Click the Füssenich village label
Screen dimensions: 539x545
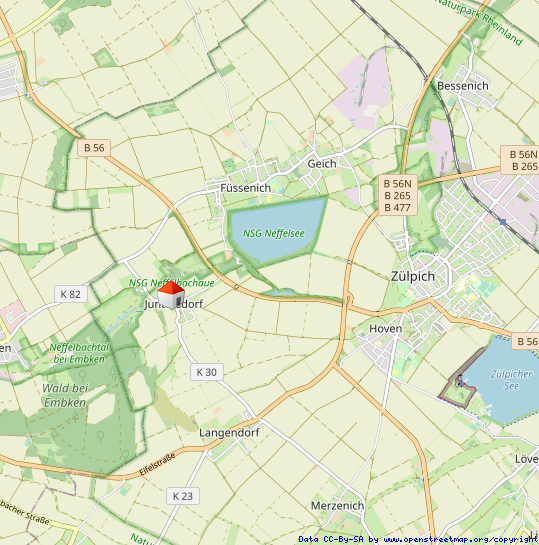tap(245, 188)
